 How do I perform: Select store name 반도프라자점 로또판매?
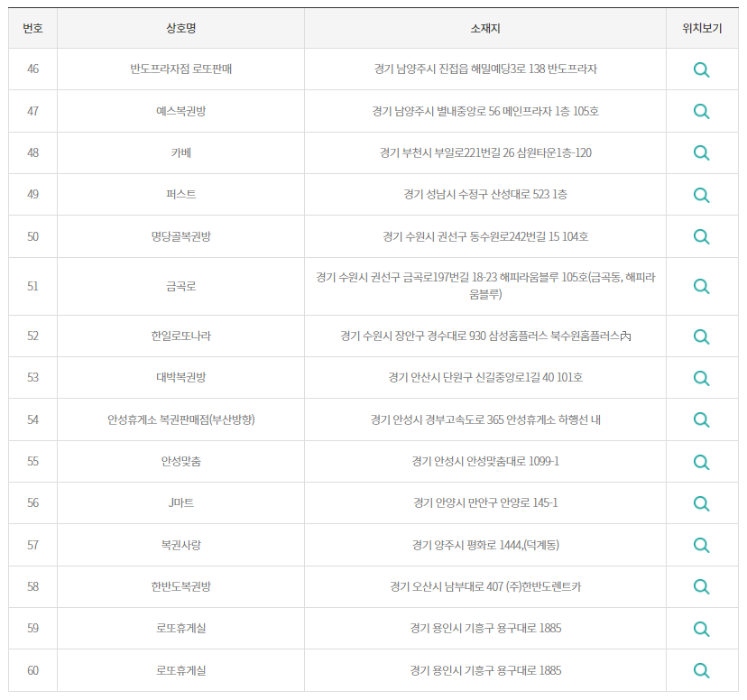[x=181, y=69]
